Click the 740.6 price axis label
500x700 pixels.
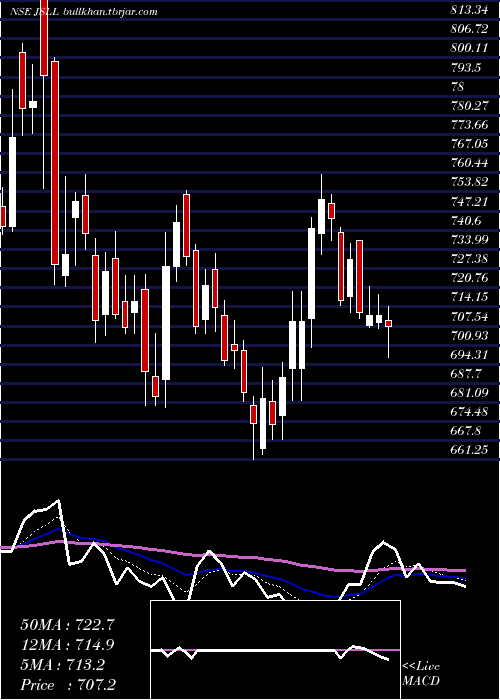pyautogui.click(x=466, y=221)
